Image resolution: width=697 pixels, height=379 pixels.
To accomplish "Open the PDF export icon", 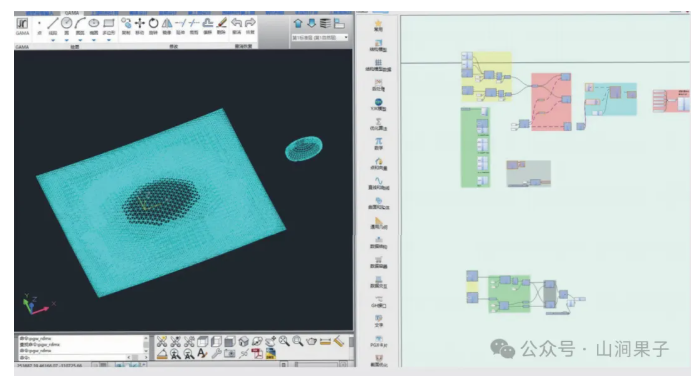I will pos(257,354).
